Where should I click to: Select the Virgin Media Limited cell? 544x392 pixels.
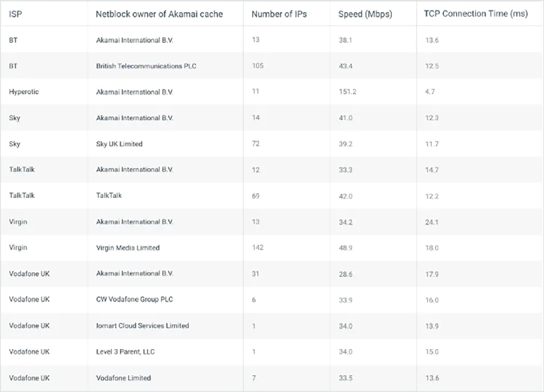(x=128, y=248)
